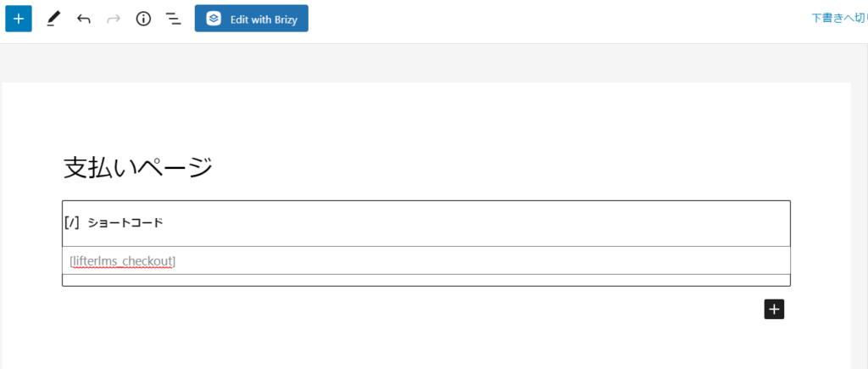
Task: Click the gray area above page canvas
Action: point(426,63)
